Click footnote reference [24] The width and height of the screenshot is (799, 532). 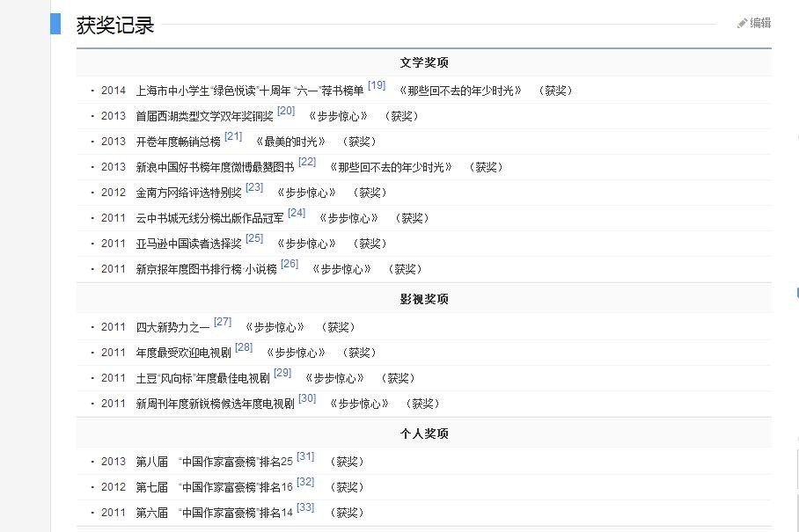(297, 213)
